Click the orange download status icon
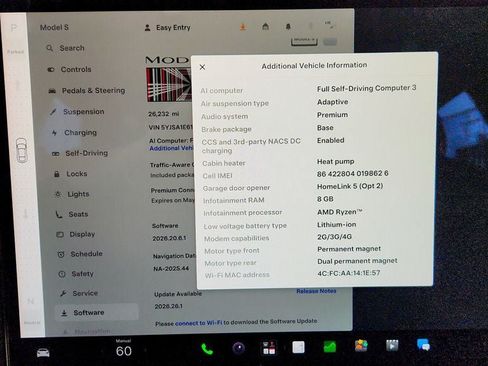The height and width of the screenshot is (366, 488). 243,27
